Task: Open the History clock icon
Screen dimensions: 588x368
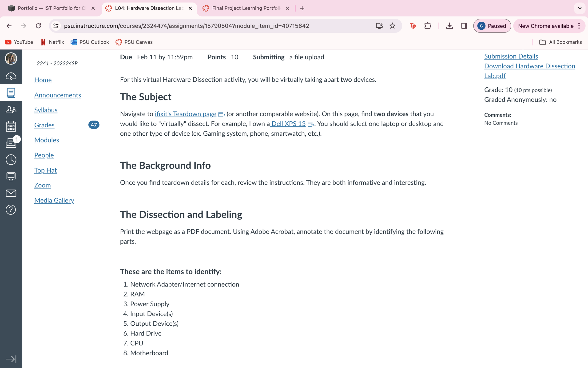Action: click(x=11, y=160)
